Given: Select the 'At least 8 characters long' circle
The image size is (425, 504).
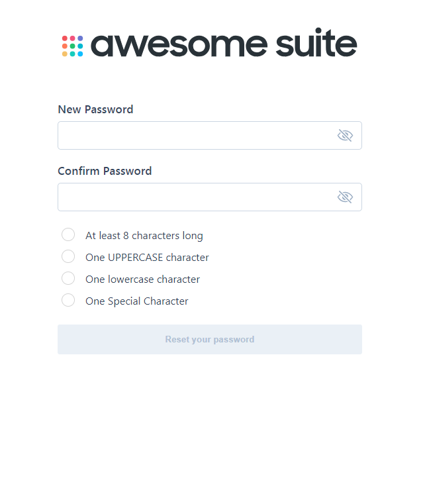Looking at the screenshot, I should pyautogui.click(x=68, y=234).
